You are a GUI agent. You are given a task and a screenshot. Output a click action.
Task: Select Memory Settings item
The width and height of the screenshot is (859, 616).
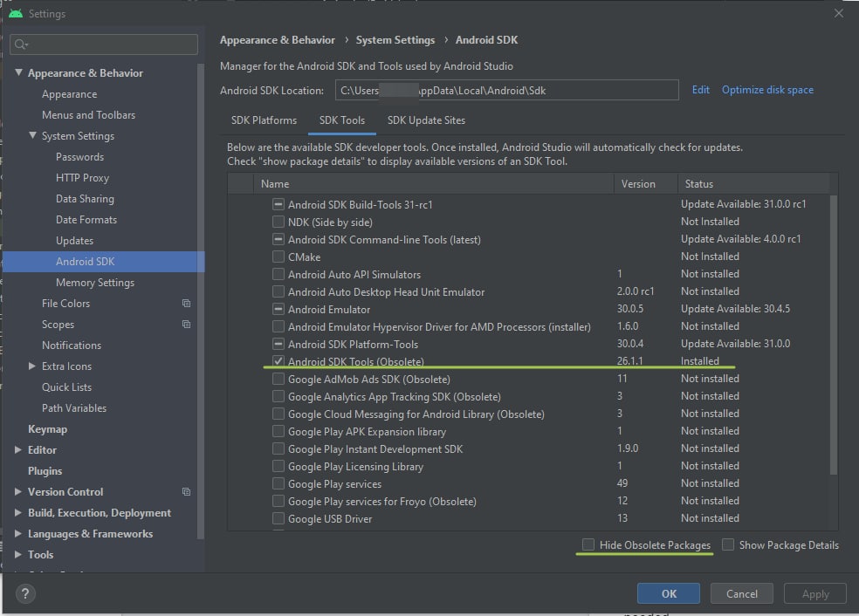[95, 283]
